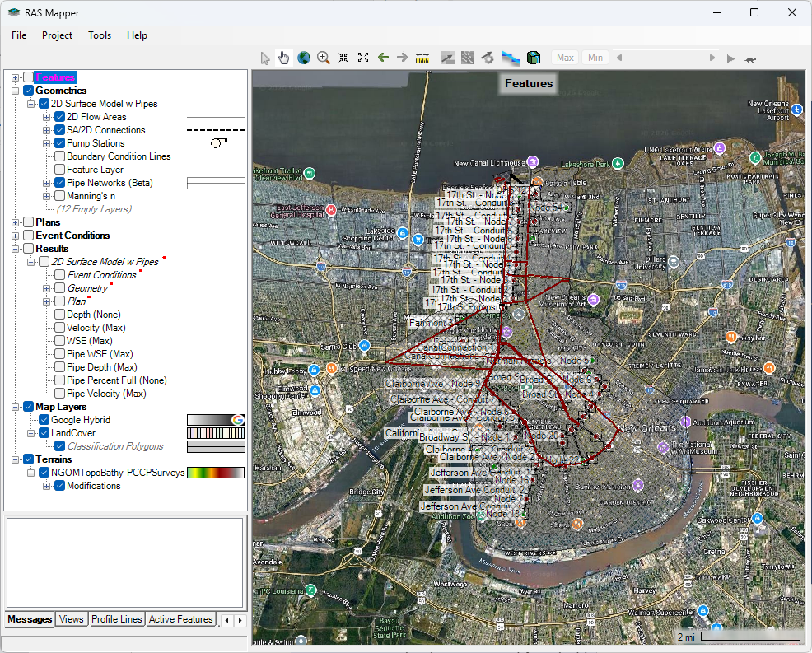Click the SA/2D Connections dashed line symbol

click(216, 130)
